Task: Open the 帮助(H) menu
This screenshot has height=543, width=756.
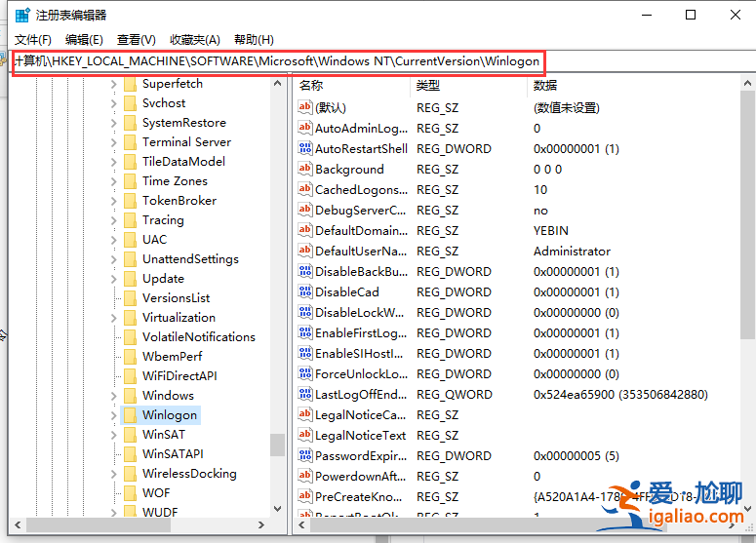Action: [x=254, y=40]
